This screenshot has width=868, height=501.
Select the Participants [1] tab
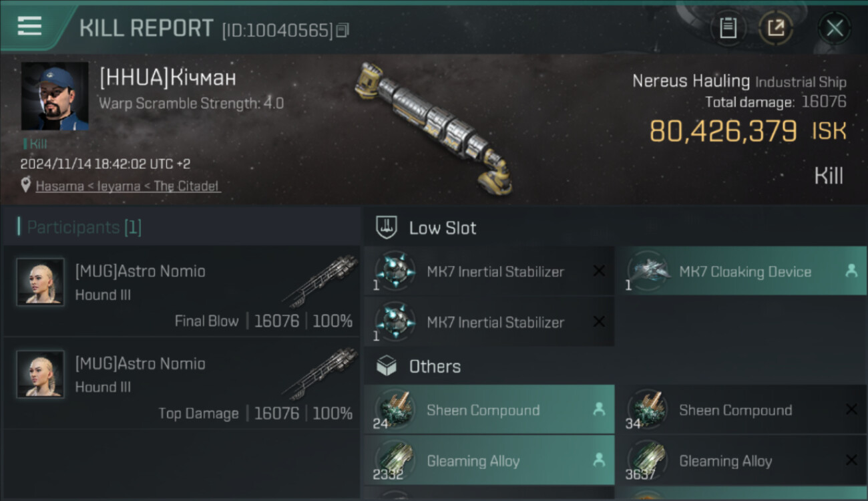click(x=79, y=227)
